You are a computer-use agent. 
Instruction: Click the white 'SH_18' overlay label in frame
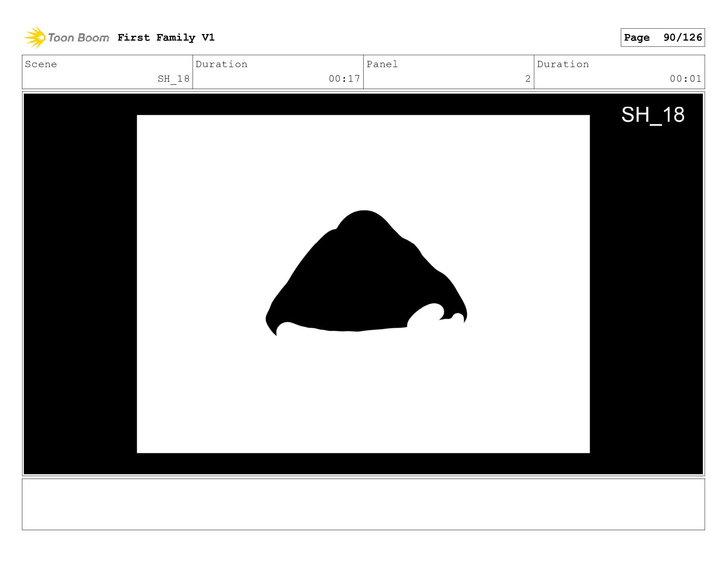[x=653, y=115]
